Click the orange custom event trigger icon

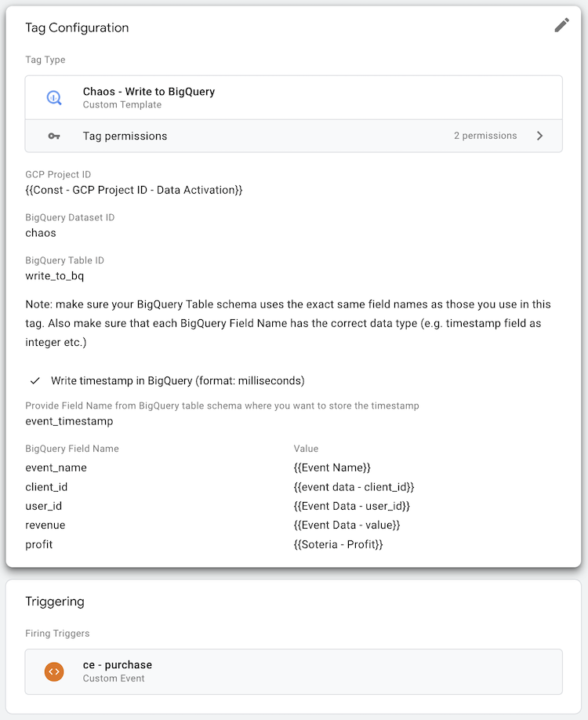(x=54, y=671)
